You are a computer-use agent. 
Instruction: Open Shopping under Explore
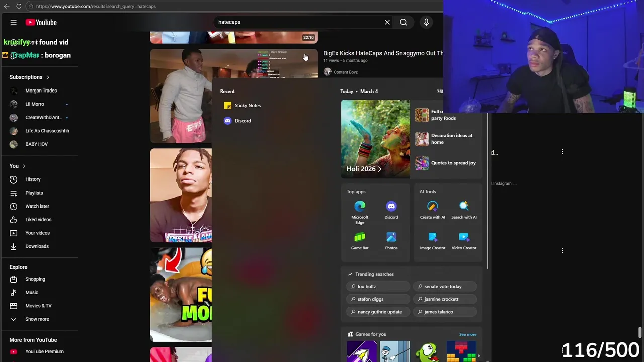click(35, 279)
